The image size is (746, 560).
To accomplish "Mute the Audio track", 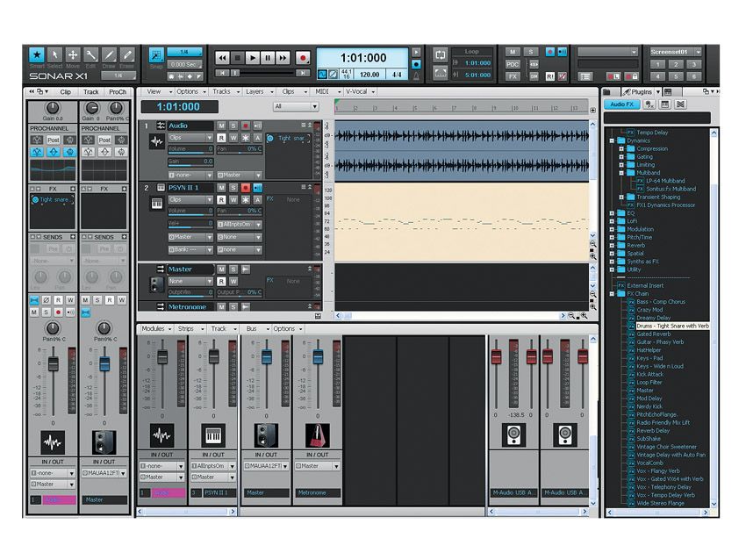I will pos(221,126).
